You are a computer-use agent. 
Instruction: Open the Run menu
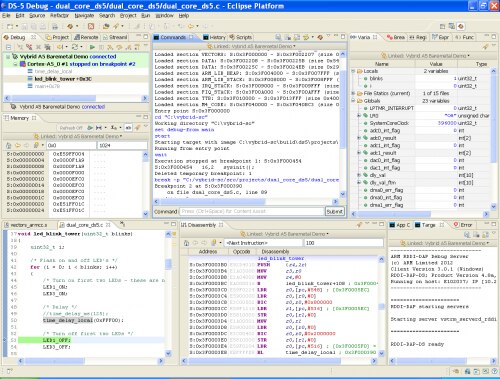145,16
